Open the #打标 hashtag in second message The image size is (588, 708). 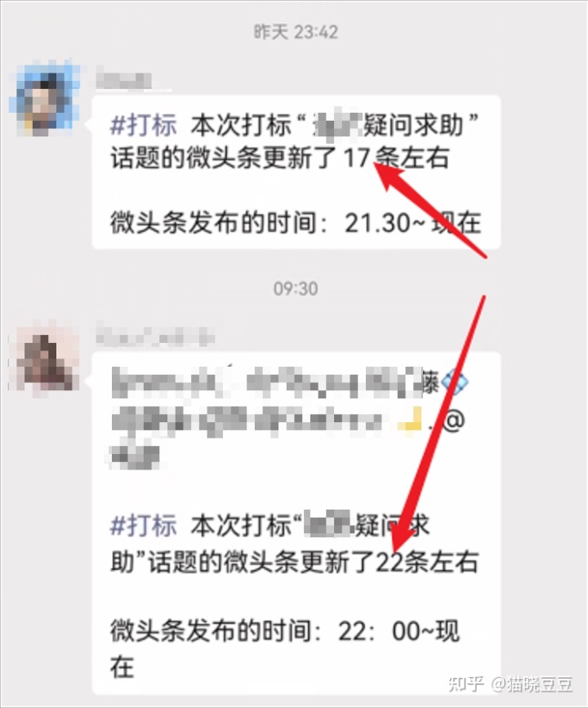pos(144,524)
